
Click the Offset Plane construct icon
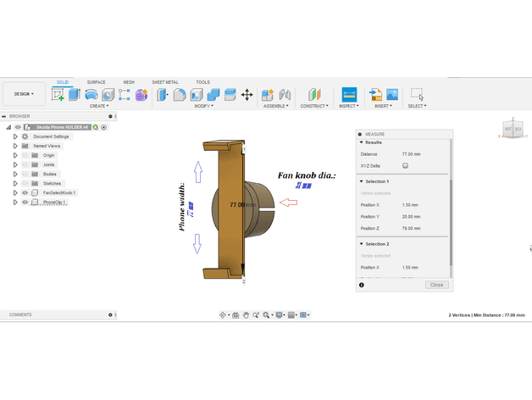pos(314,95)
